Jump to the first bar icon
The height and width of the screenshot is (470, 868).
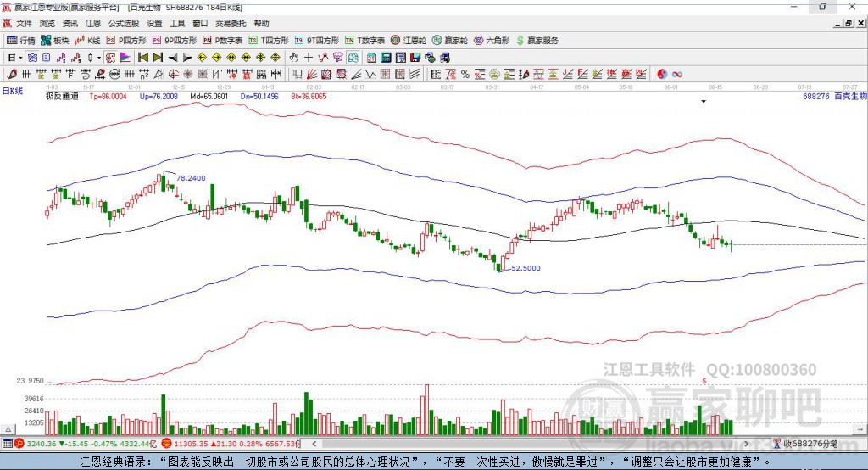click(x=142, y=58)
